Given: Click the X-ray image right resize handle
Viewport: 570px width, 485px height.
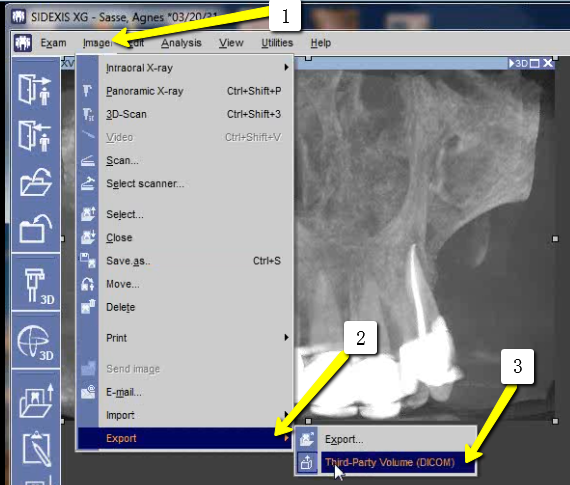Looking at the screenshot, I should pyautogui.click(x=555, y=239).
